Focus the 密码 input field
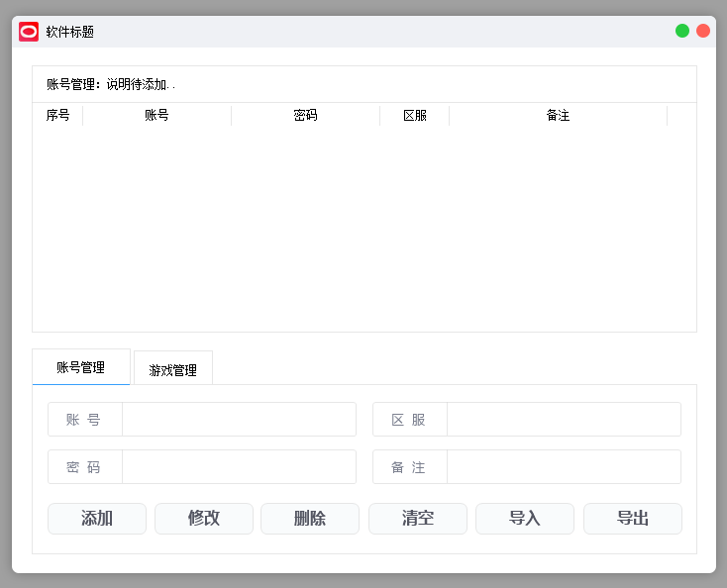Image resolution: width=727 pixels, height=588 pixels. 240,466
